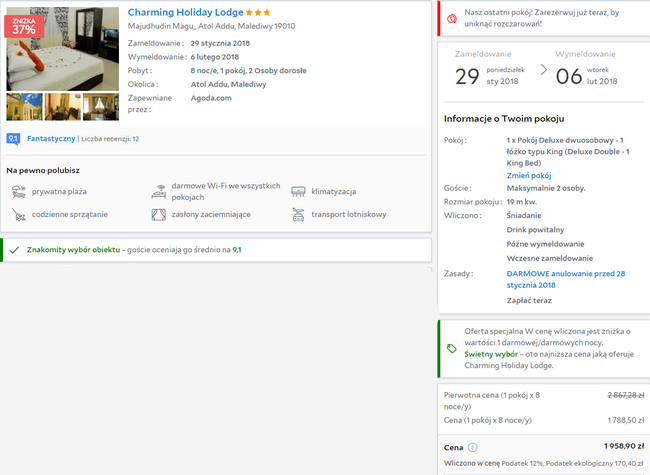Click the daily cleaning (codzienne sprzątanie) icon
This screenshot has height=475, width=650.
pos(17,214)
